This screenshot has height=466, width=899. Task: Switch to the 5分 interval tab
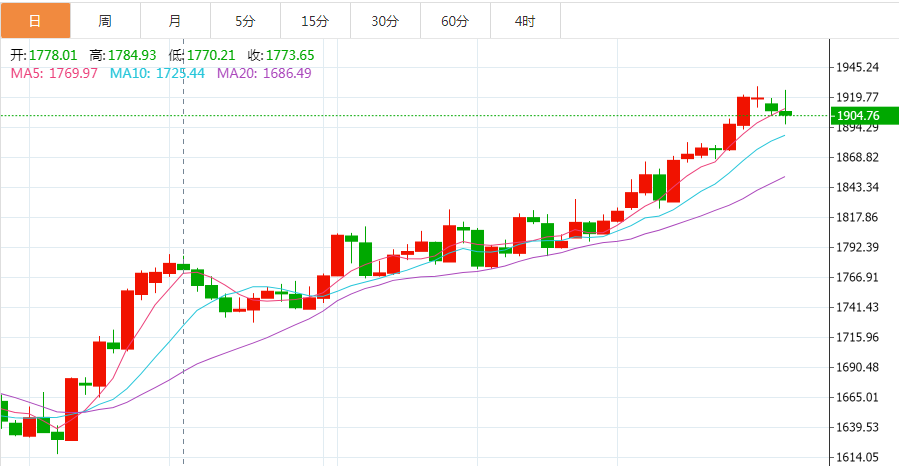pyautogui.click(x=245, y=21)
